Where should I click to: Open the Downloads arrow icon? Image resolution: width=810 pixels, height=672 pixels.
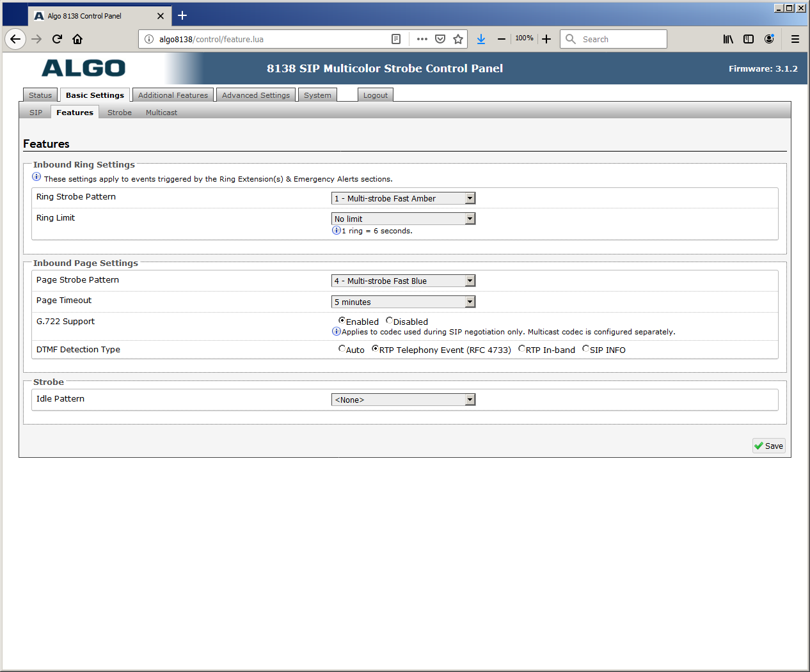(x=481, y=39)
